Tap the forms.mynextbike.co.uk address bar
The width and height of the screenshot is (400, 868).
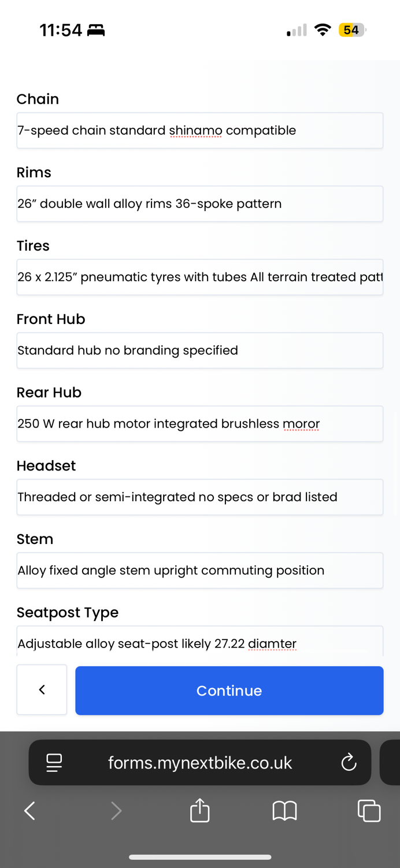(x=200, y=763)
